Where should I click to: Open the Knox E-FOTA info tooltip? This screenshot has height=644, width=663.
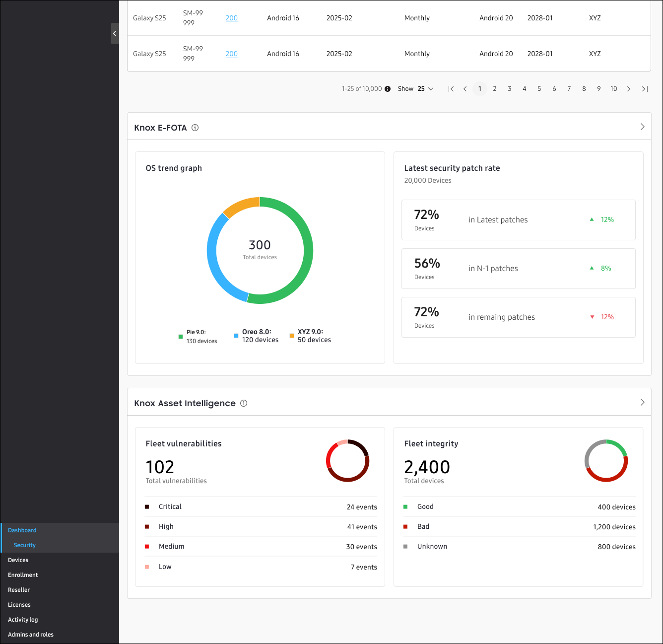195,128
